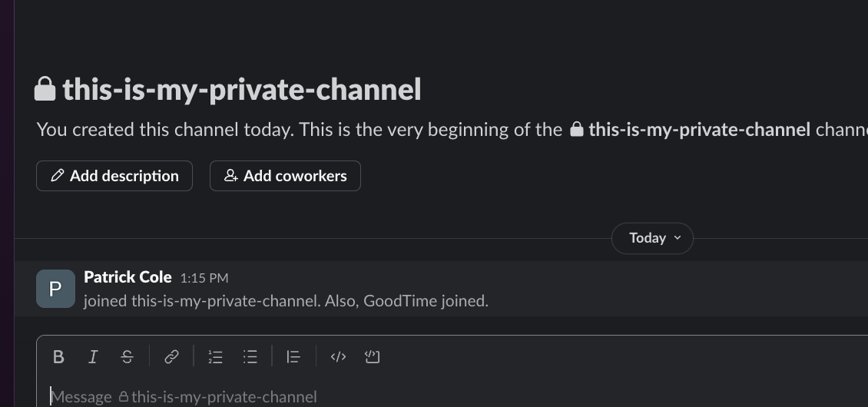Screen dimensions: 868x407
Task: Insert a link in the message
Action: [x=171, y=356]
